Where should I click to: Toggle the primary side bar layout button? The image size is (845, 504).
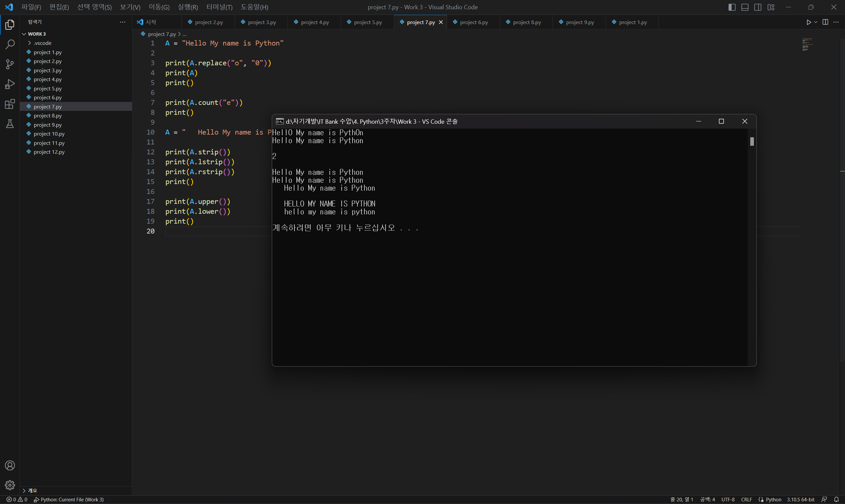pyautogui.click(x=732, y=7)
